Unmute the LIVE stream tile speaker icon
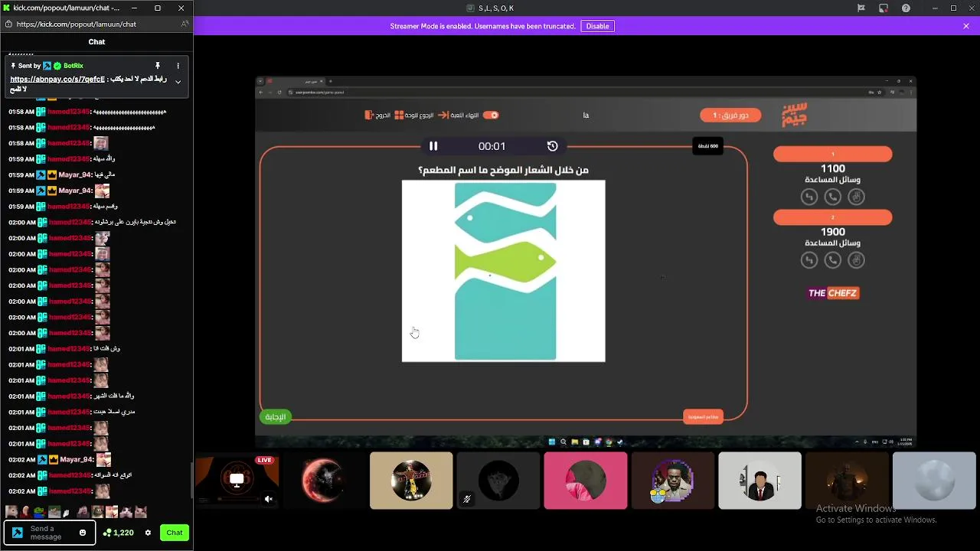 tap(269, 499)
